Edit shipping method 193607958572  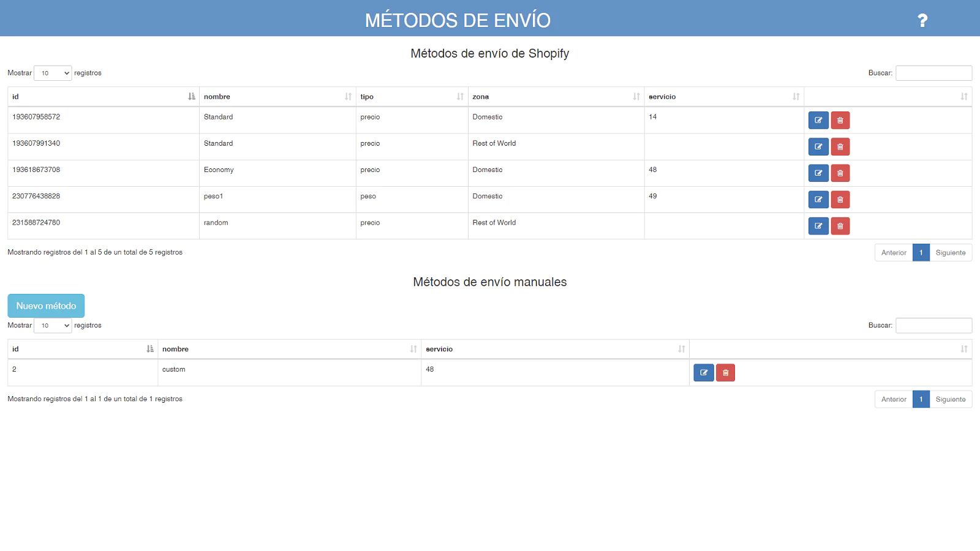818,120
